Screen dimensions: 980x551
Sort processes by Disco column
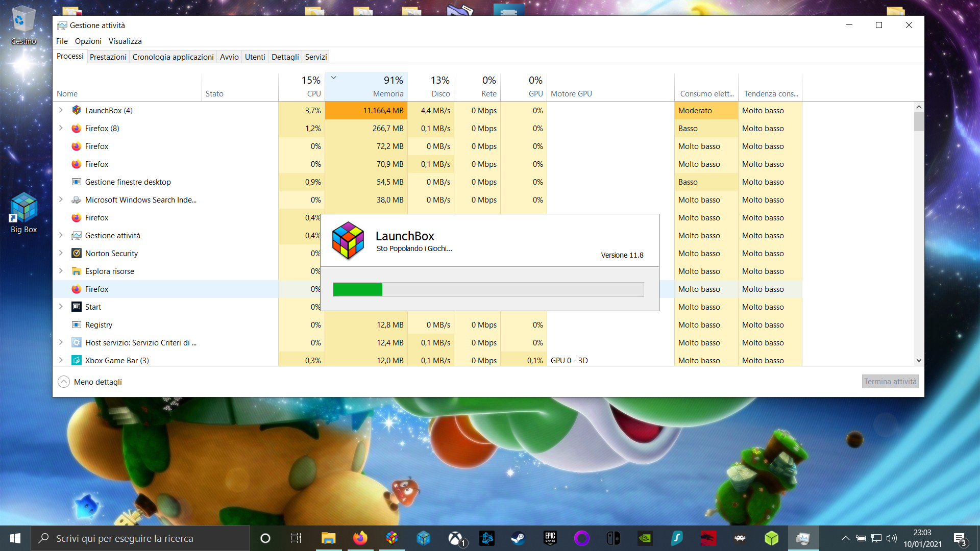pyautogui.click(x=431, y=87)
